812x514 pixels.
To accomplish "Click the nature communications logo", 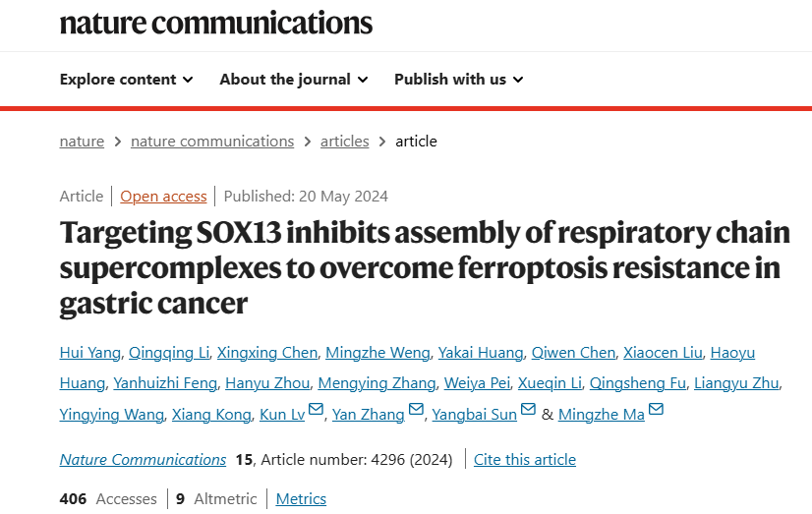I will 216,24.
